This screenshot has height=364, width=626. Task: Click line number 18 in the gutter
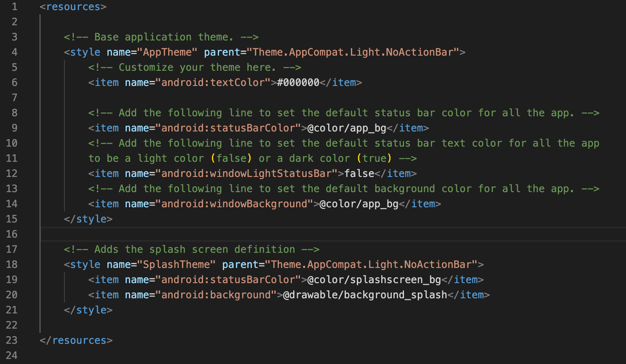point(11,265)
